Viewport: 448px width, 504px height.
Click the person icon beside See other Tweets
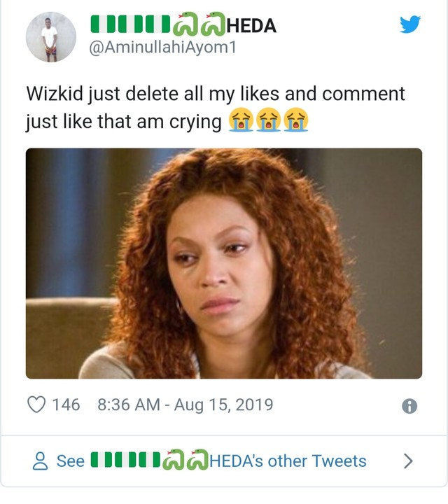coord(41,461)
